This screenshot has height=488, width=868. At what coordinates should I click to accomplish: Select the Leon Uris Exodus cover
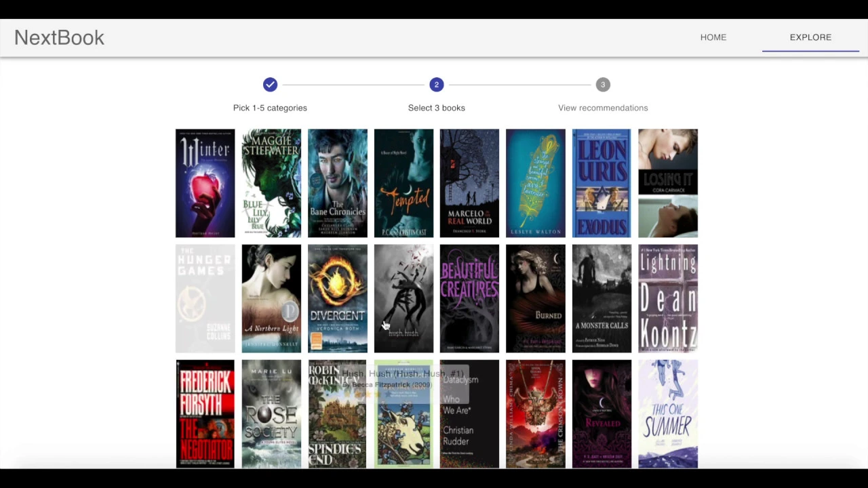click(x=601, y=183)
